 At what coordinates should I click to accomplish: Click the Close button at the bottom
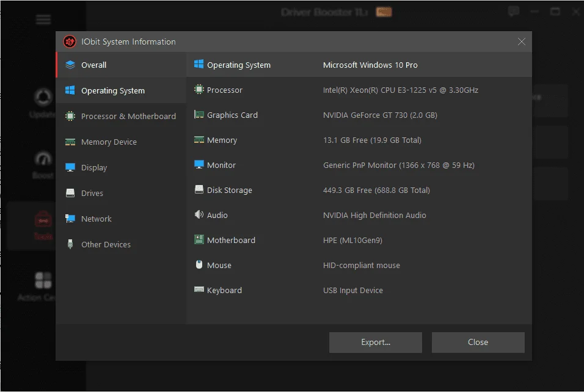478,342
